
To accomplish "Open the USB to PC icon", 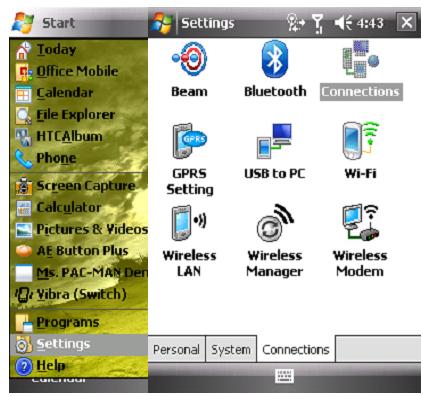I will pyautogui.click(x=274, y=141).
